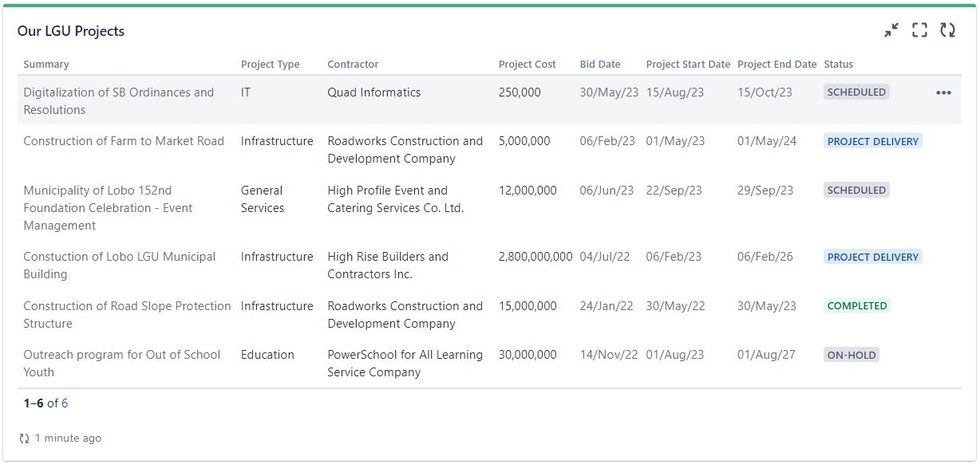Open Lobo 152nd Foundation Celebration issue

[x=108, y=207]
